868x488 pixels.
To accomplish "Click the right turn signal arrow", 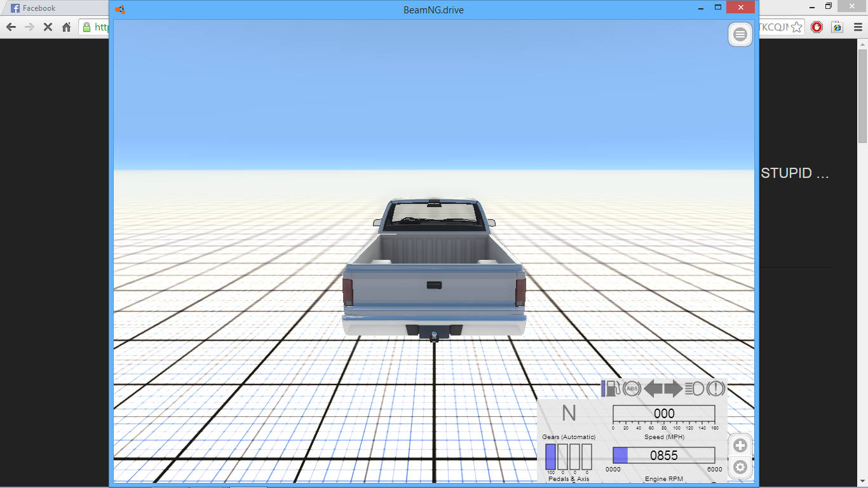I will [674, 388].
